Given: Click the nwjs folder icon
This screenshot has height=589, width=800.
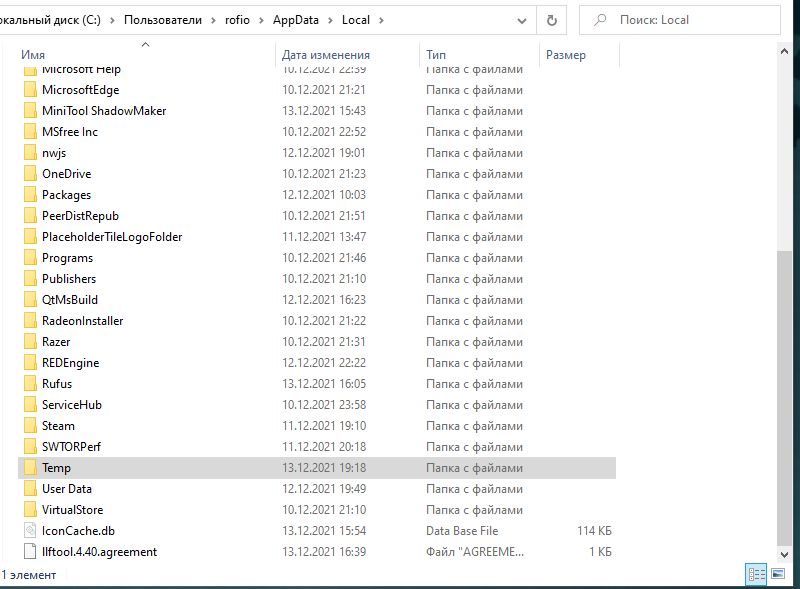Looking at the screenshot, I should pos(30,153).
